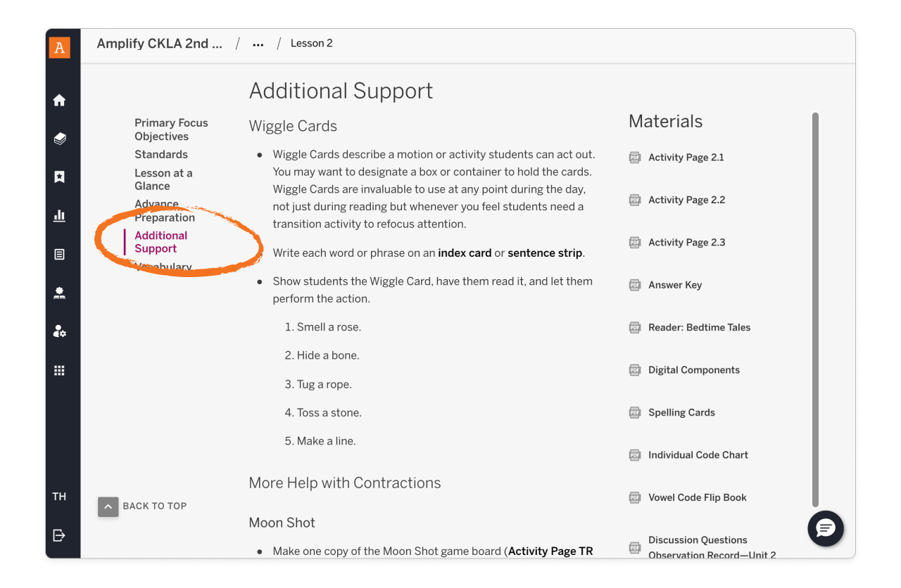Open the stacked books curriculum icon
This screenshot has width=901, height=588.
click(60, 139)
